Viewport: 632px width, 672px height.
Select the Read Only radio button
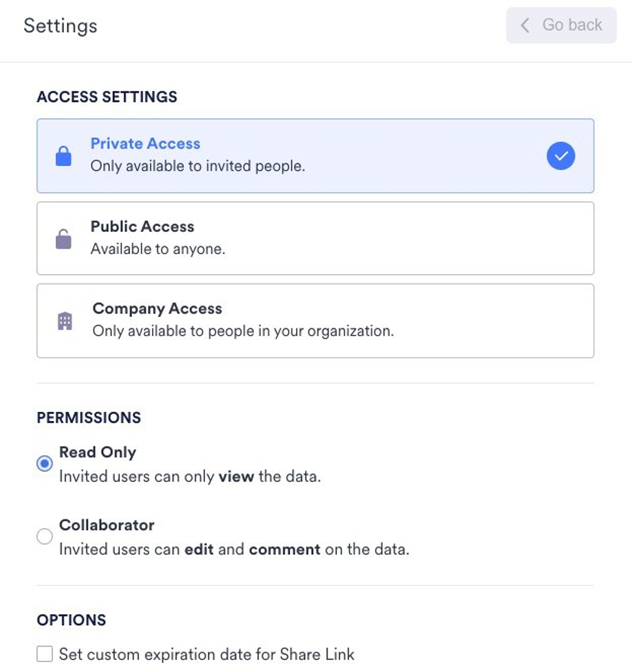click(x=44, y=464)
